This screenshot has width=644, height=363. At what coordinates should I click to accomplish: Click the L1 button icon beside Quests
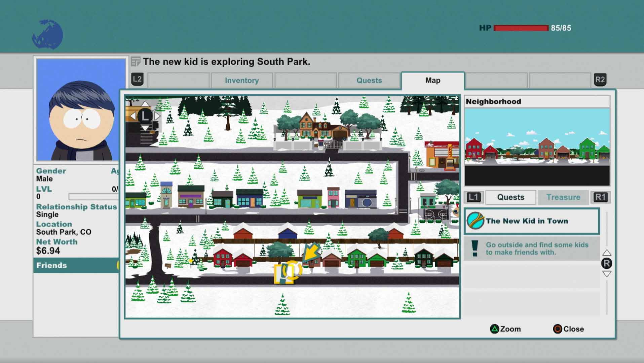tap(473, 197)
